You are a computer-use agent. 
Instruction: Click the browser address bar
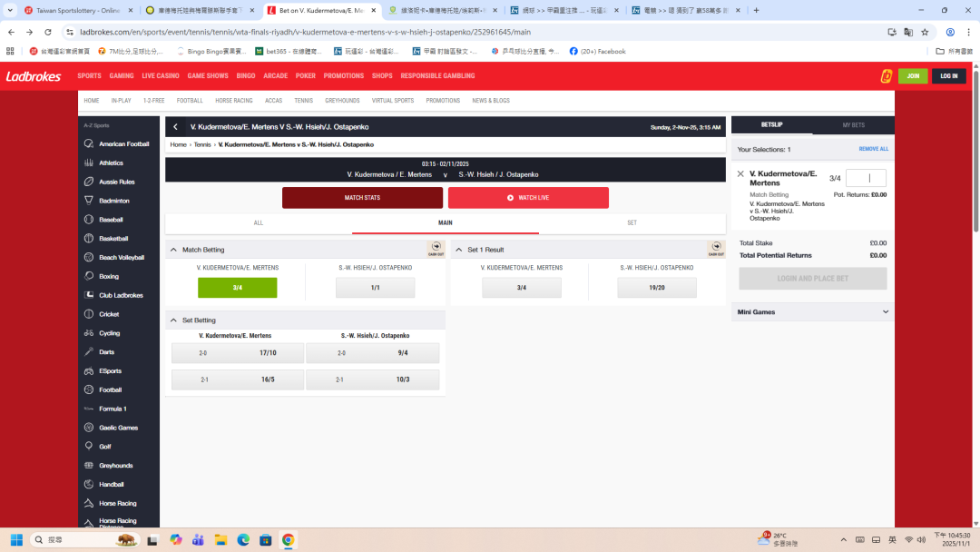475,32
